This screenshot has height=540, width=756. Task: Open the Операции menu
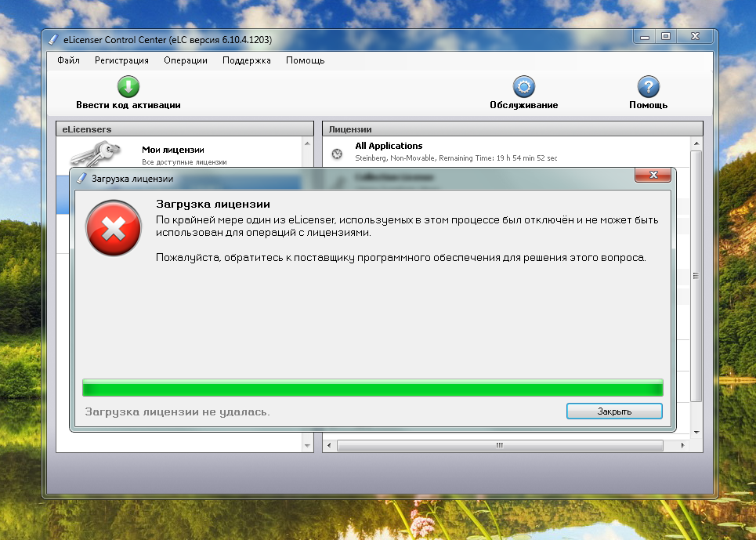(186, 60)
